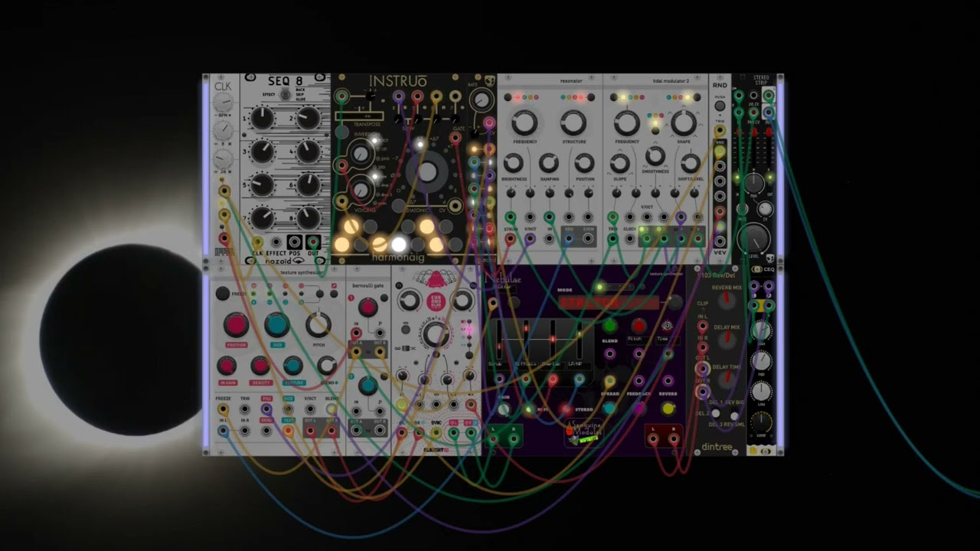Viewport: 980px width, 551px height.
Task: Click the Nebulae green BLEND knob
Action: [609, 326]
